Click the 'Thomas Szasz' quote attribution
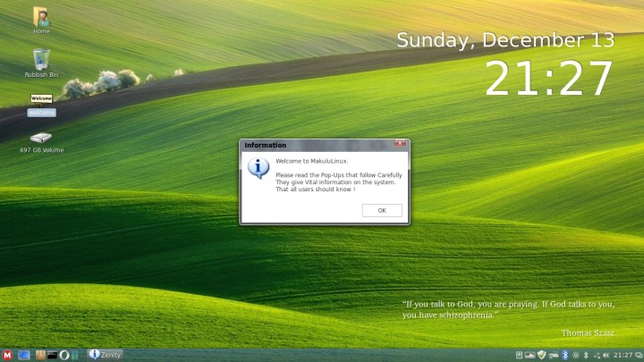Viewport: 644px width, 362px height. [588, 333]
